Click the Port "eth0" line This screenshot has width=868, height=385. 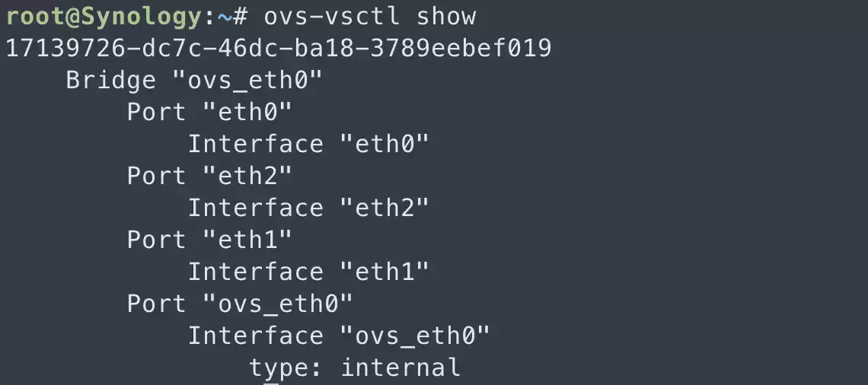[210, 112]
